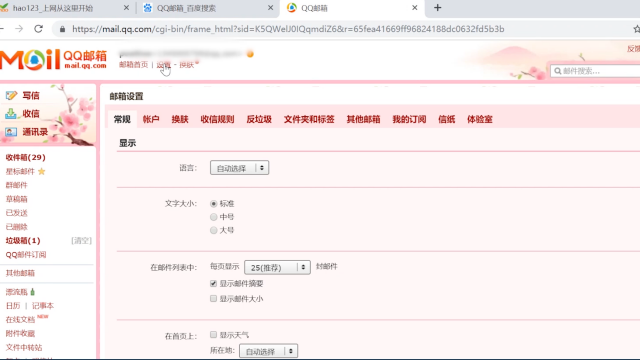Select 标准 text size radio button
The width and height of the screenshot is (640, 360).
213,203
